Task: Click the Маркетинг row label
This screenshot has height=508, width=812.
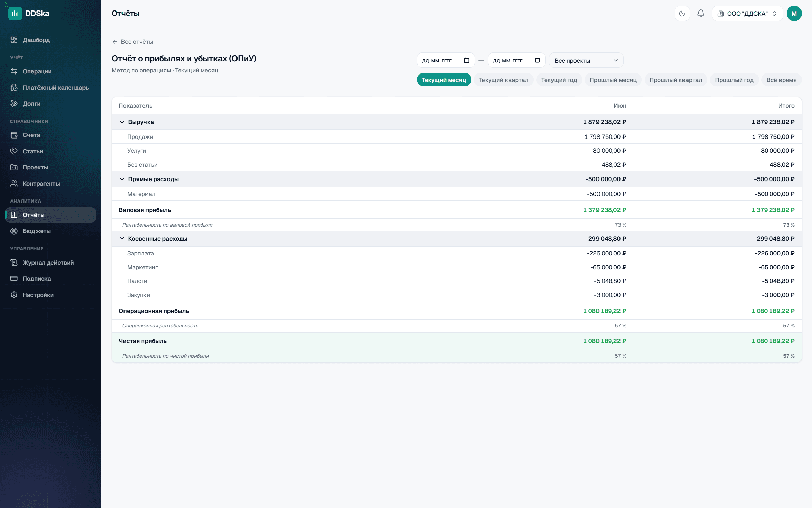Action: click(142, 267)
